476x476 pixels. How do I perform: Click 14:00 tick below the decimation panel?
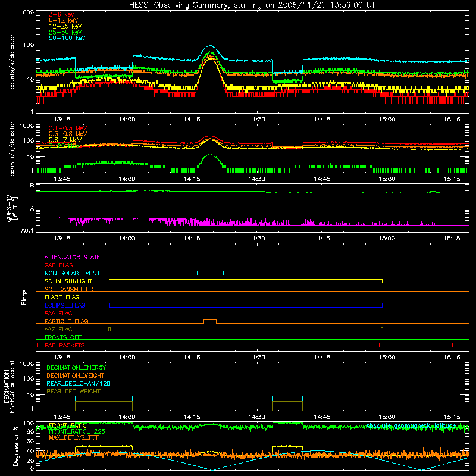[x=127, y=417]
